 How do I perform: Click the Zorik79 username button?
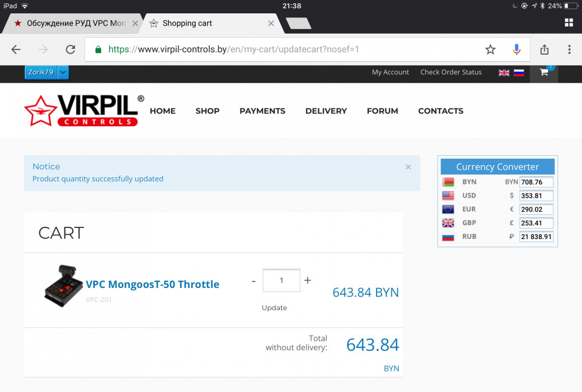pos(41,72)
